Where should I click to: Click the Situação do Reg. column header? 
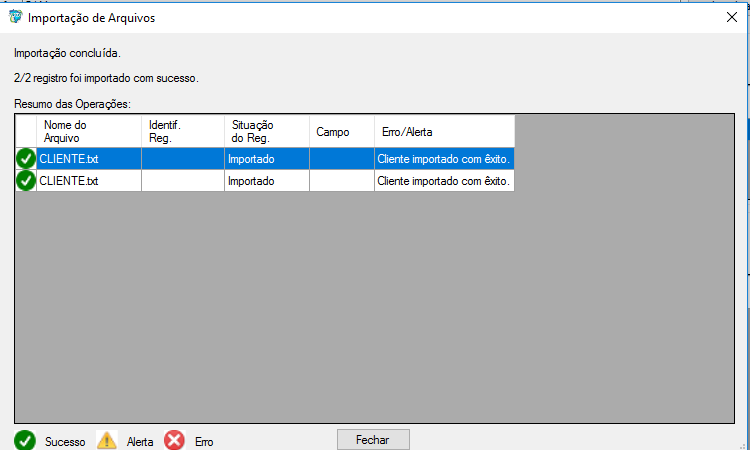267,132
